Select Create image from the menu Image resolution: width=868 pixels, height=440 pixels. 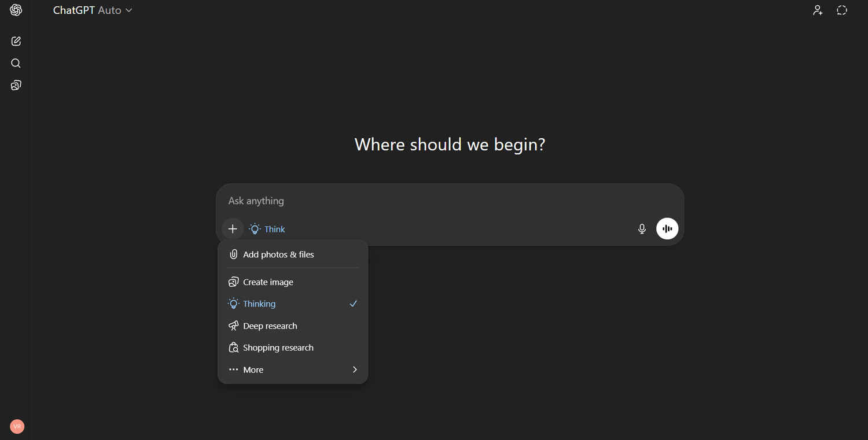[x=268, y=282]
